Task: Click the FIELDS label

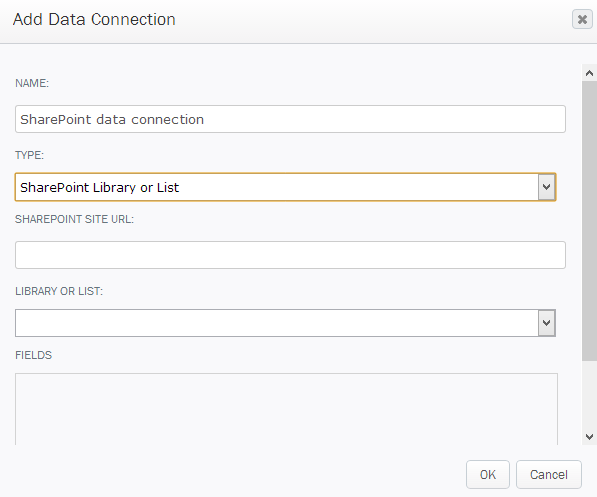Action: (34, 355)
